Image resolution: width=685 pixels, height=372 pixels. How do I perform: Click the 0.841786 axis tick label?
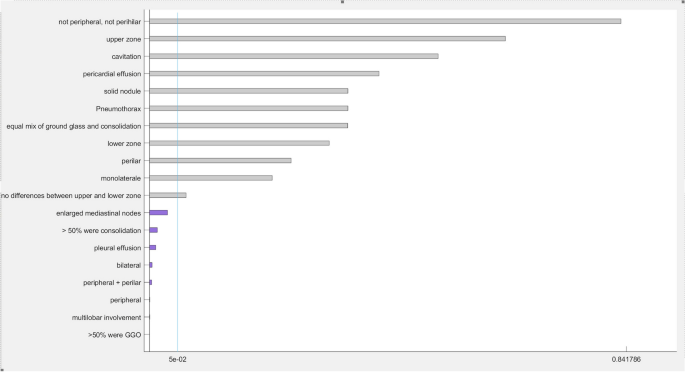(x=626, y=359)
